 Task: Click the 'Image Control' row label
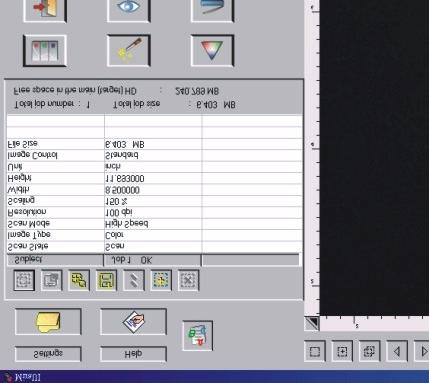(32, 155)
